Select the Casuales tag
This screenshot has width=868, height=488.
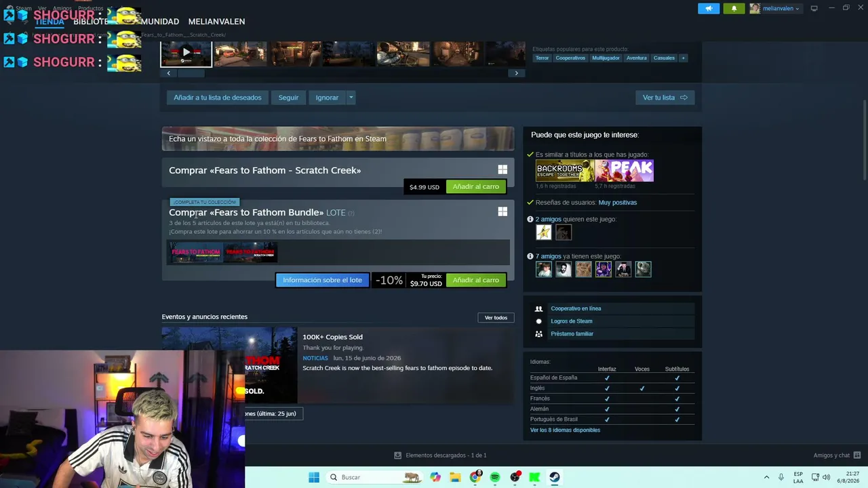pyautogui.click(x=664, y=58)
